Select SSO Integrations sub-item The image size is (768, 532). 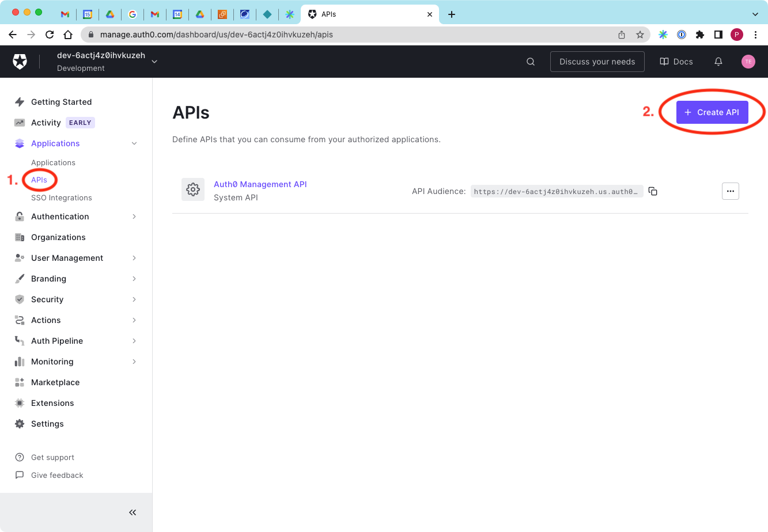(62, 198)
